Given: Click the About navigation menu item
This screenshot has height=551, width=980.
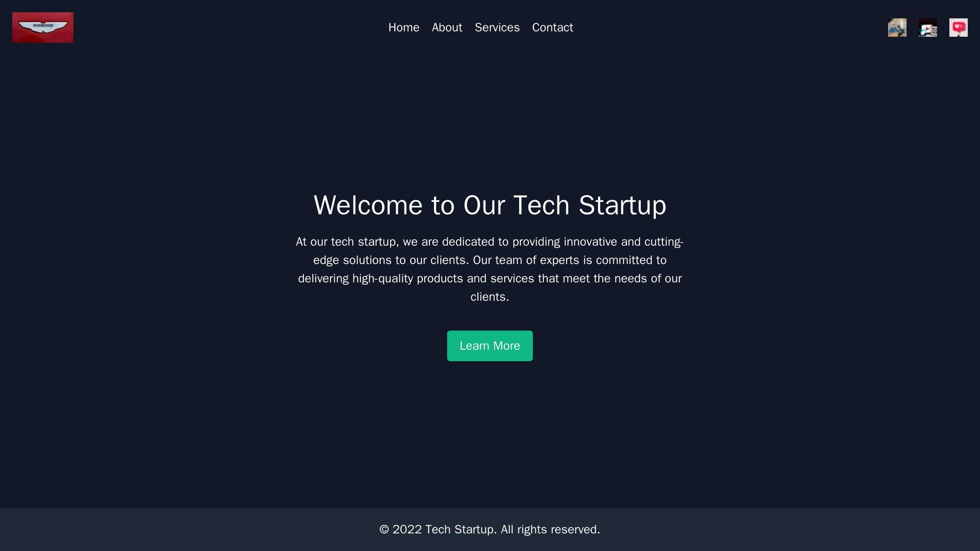Looking at the screenshot, I should click(446, 27).
